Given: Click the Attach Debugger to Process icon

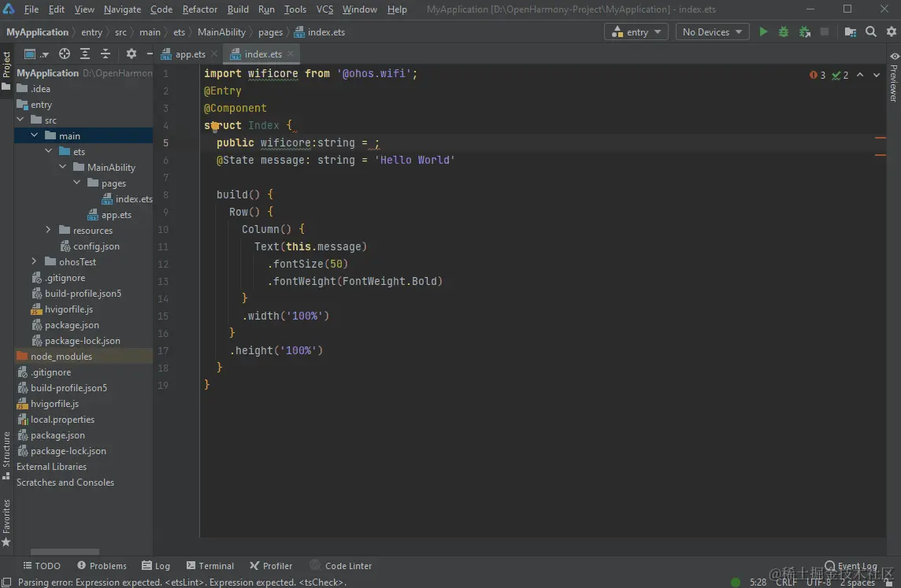Looking at the screenshot, I should pyautogui.click(x=804, y=32).
